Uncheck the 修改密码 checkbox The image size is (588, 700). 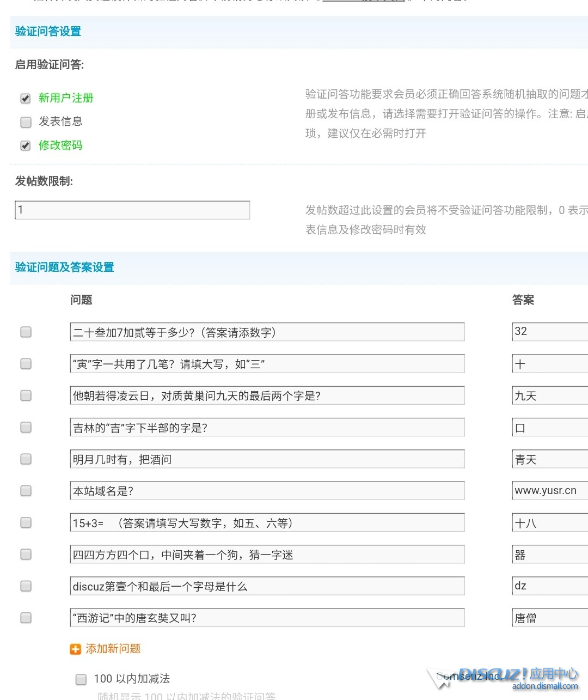pos(26,145)
